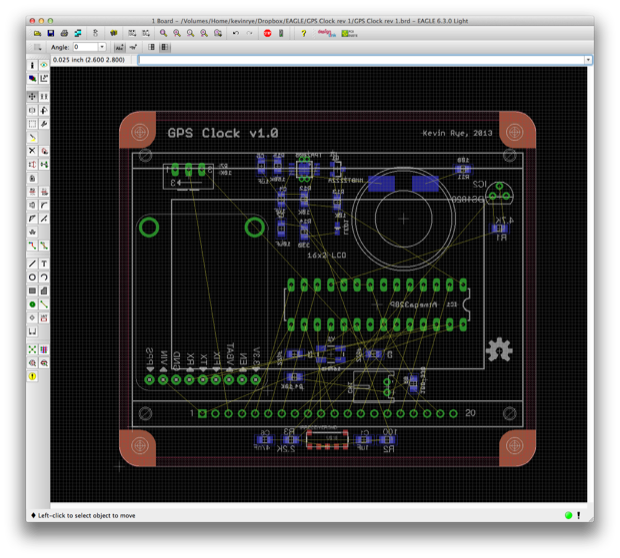Select the Group selection tool
This screenshot has height=558, width=620.
(x=32, y=124)
